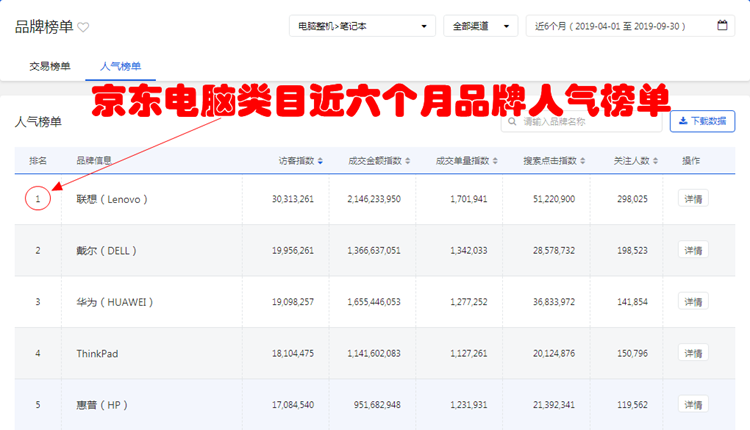Click the 品牌榜单 page title

point(44,27)
